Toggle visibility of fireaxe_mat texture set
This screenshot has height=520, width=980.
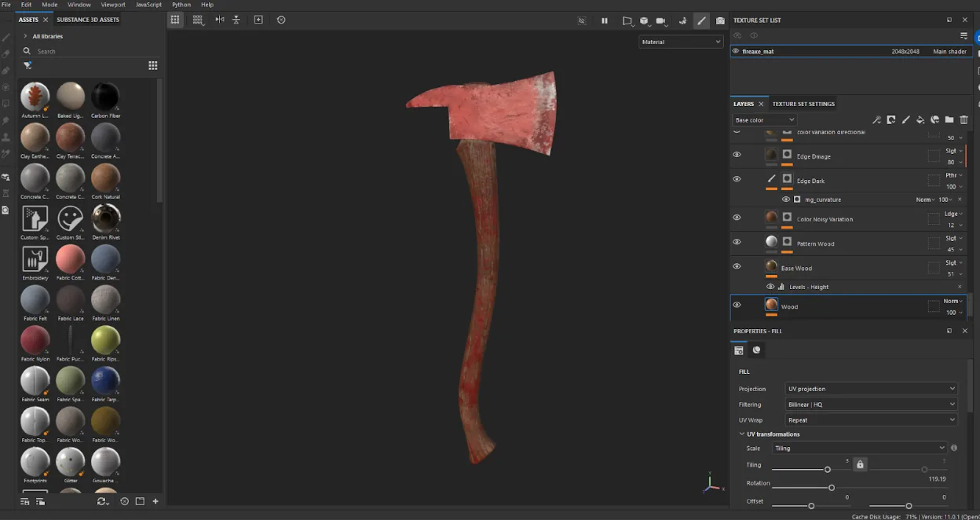click(x=736, y=51)
